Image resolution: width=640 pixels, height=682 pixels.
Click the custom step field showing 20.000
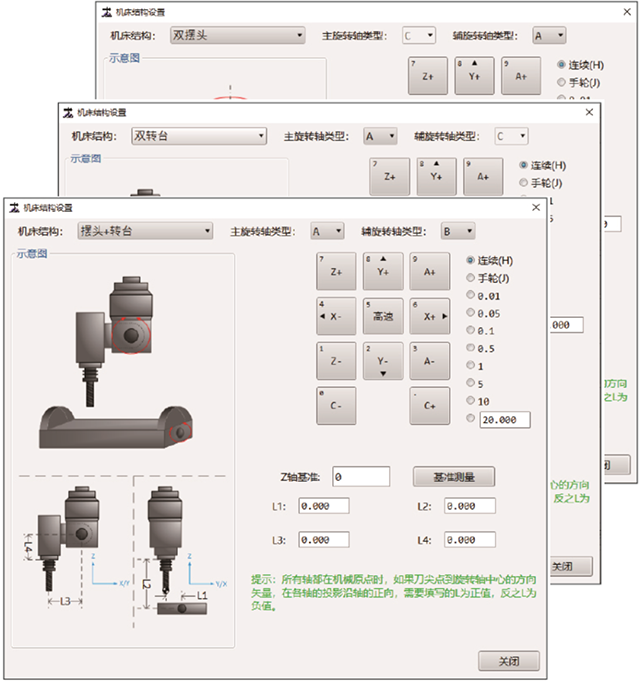[x=505, y=419]
